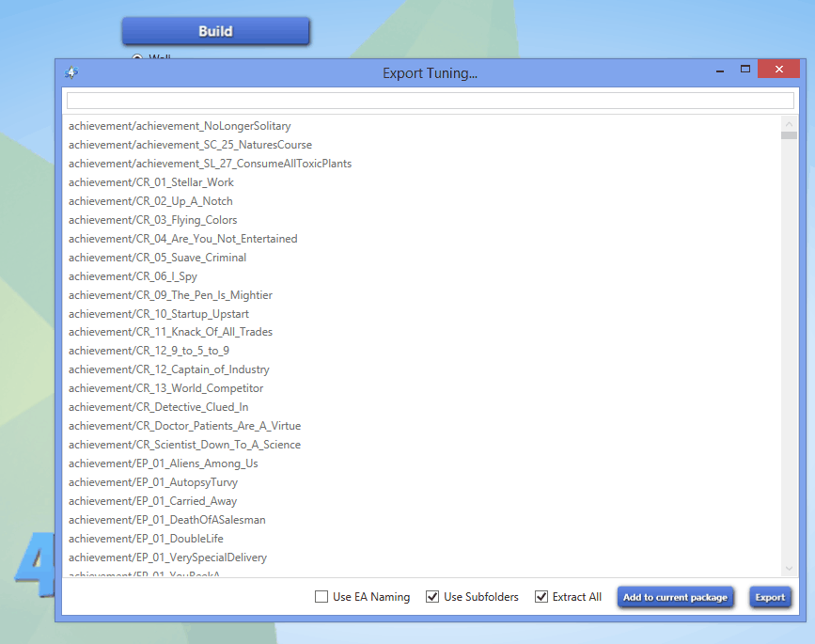Minimize the Export Tuning window
This screenshot has height=644, width=815.
click(x=719, y=71)
